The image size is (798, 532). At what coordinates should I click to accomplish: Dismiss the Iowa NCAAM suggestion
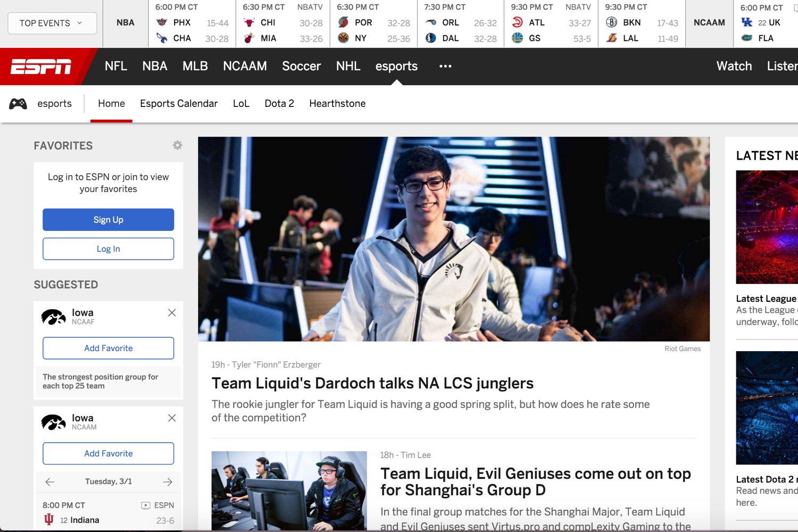point(172,418)
